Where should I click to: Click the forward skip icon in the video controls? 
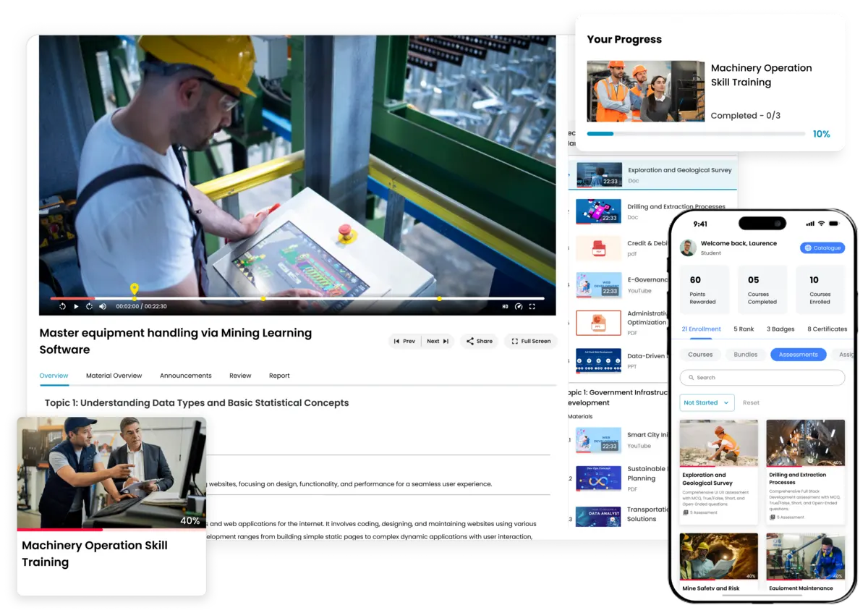[89, 306]
